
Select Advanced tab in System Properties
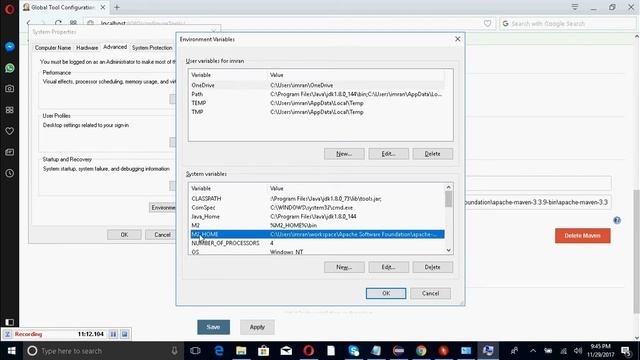click(115, 47)
